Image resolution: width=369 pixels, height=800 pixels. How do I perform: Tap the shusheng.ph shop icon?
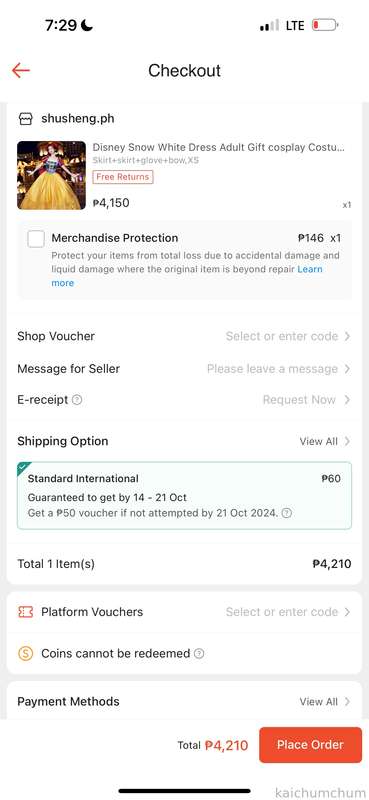tap(26, 119)
